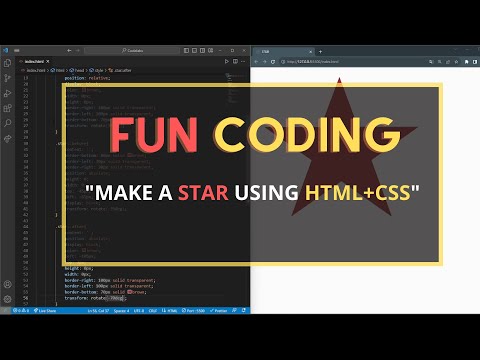Click the notifications bell in status bar
The image size is (480, 360).
[x=244, y=311]
